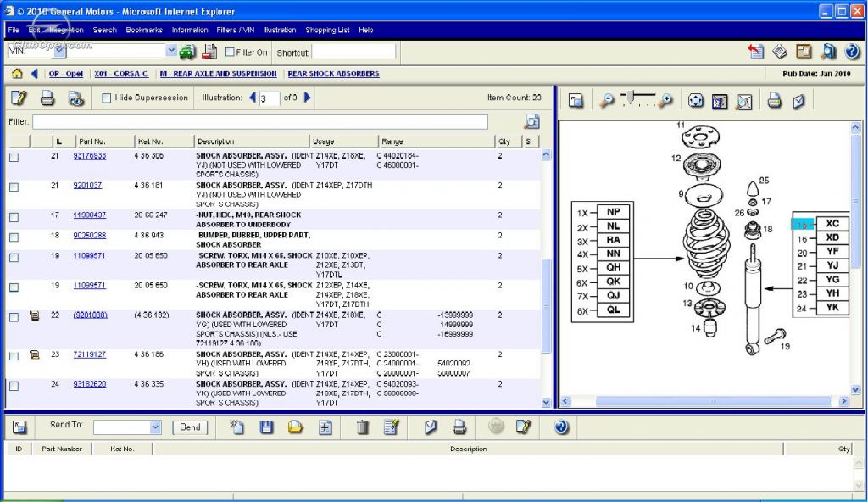Image resolution: width=868 pixels, height=502 pixels.
Task: Click the eye preview icon above parts list
Action: (75, 98)
